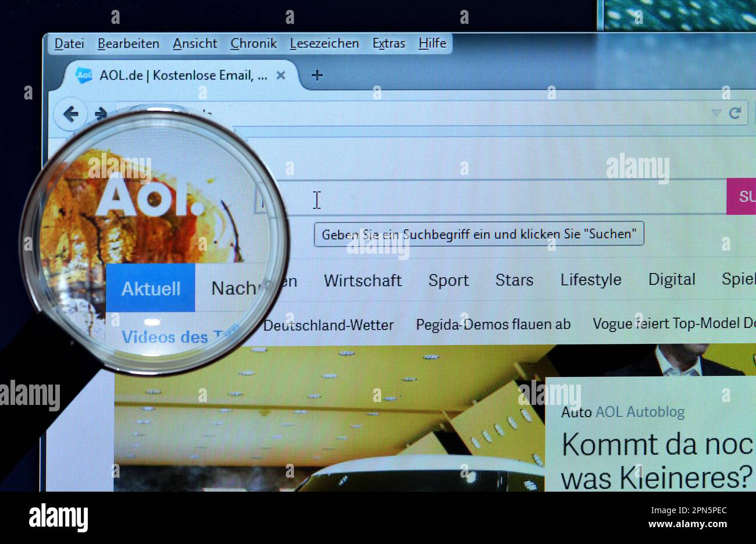Open the AOL Autoblog link
Viewport: 756px width, 544px height.
point(640,413)
